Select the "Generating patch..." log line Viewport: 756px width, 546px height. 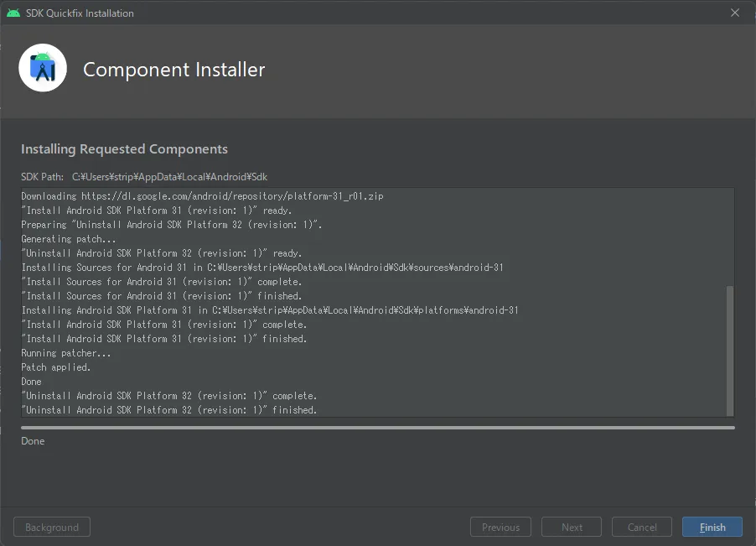point(68,239)
